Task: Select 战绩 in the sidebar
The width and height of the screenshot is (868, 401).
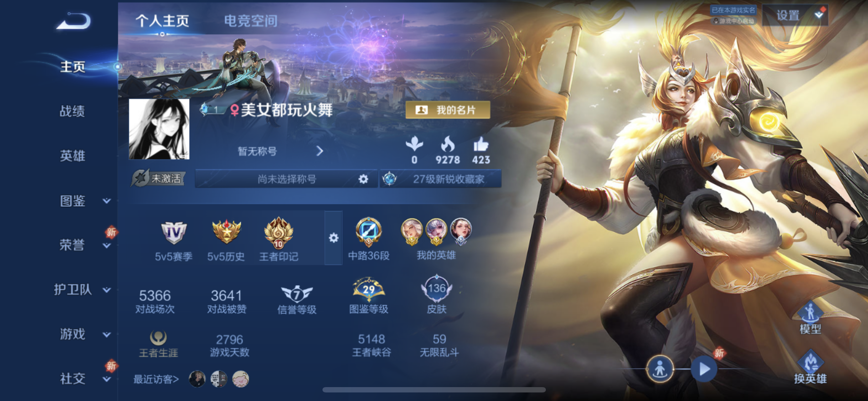Action: [72, 111]
